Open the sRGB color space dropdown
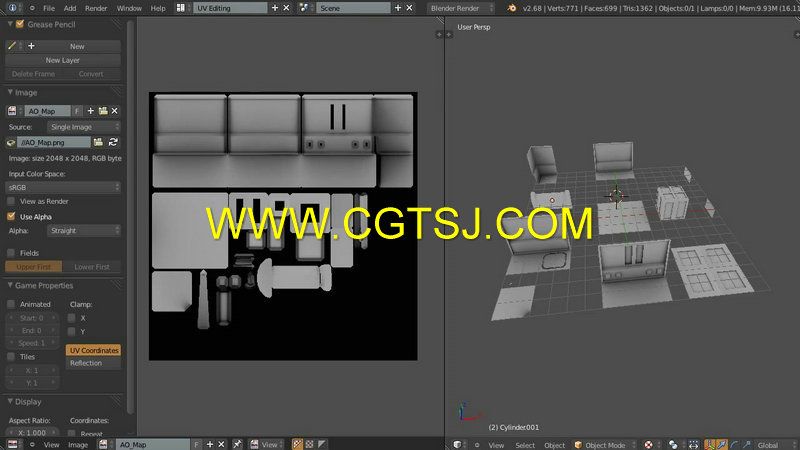 63,187
